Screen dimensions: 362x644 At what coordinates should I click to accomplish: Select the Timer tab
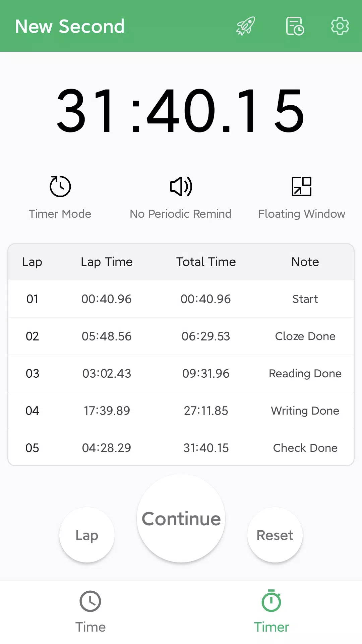pyautogui.click(x=271, y=612)
